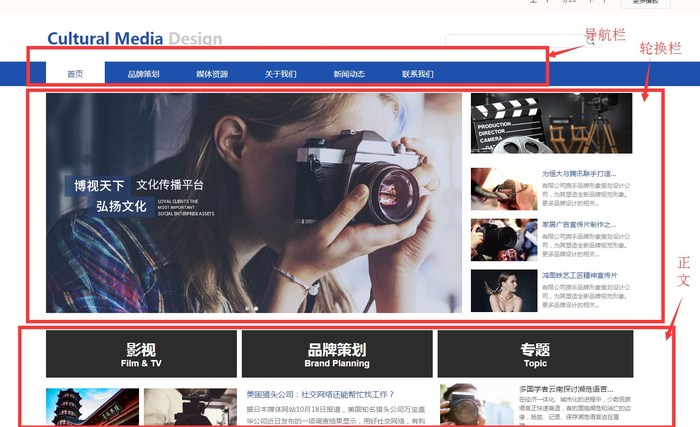Click the woman-portrait thumbnail beside 鸿图铁艺 article

tap(504, 291)
